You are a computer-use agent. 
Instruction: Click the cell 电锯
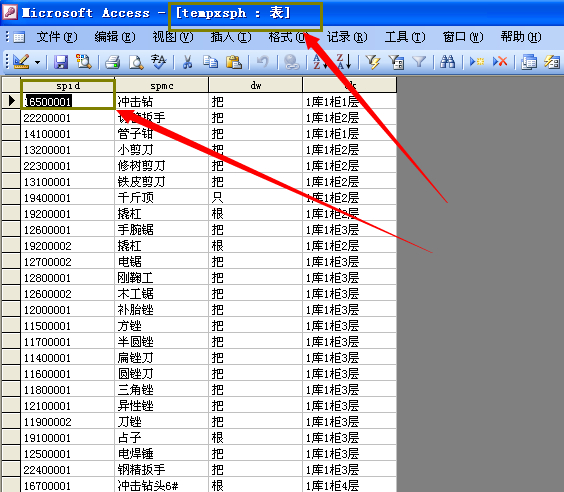tap(162, 261)
